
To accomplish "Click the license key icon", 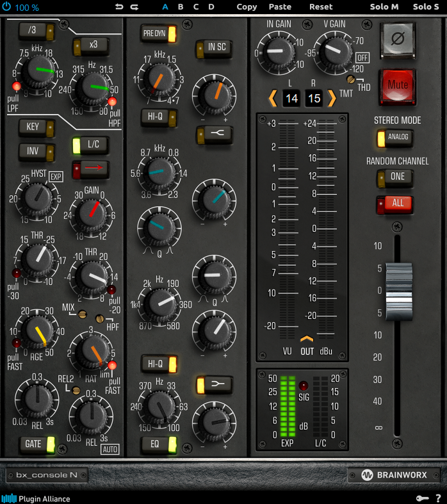I will click(x=422, y=498).
